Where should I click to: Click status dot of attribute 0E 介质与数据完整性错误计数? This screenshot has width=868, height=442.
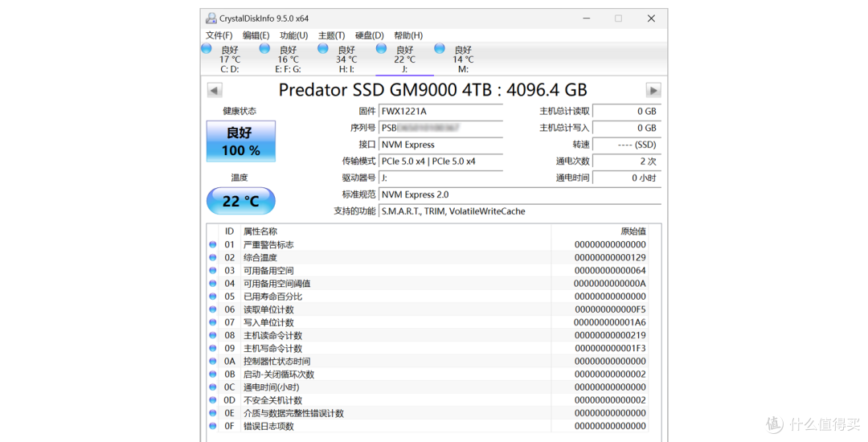coord(212,413)
